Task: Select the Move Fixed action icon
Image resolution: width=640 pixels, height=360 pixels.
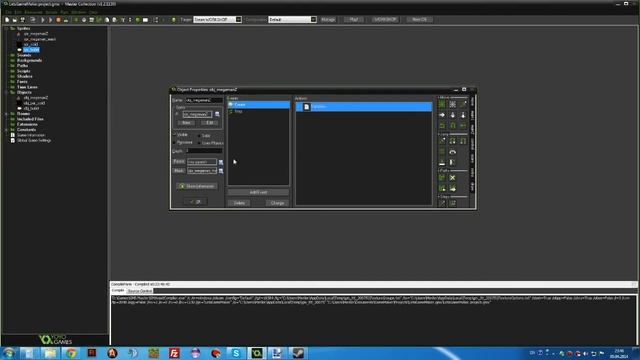Action: pos(442,104)
